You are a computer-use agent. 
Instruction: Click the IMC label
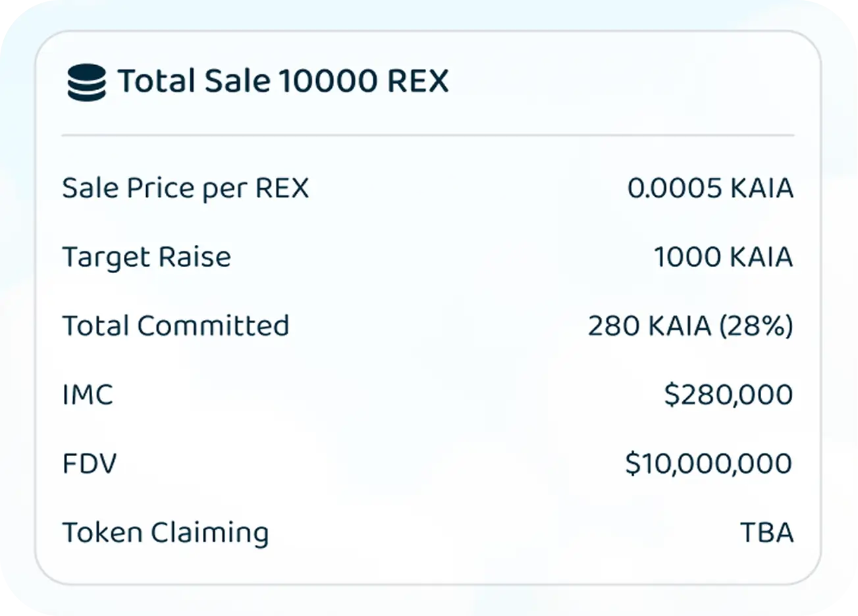pyautogui.click(x=88, y=395)
